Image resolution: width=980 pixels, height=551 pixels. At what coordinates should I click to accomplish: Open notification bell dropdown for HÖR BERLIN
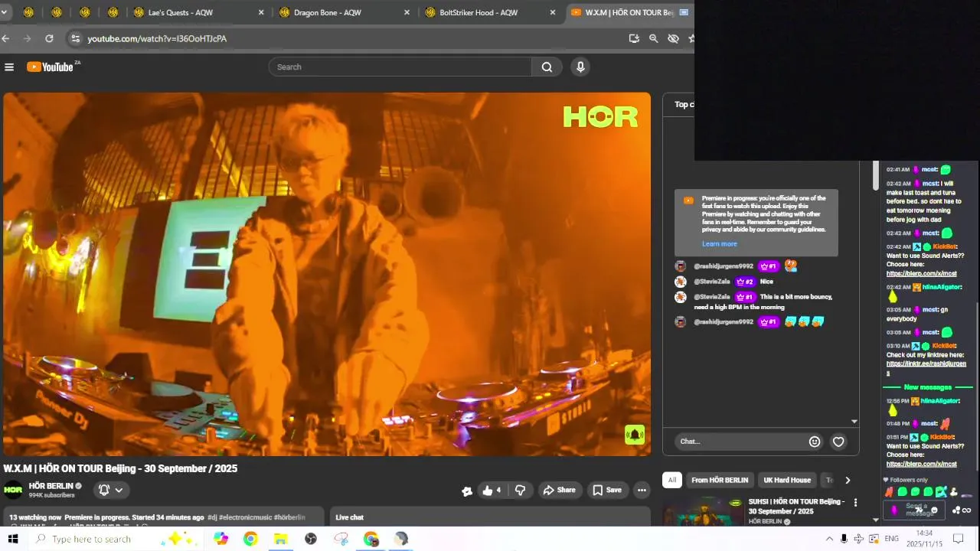111,490
